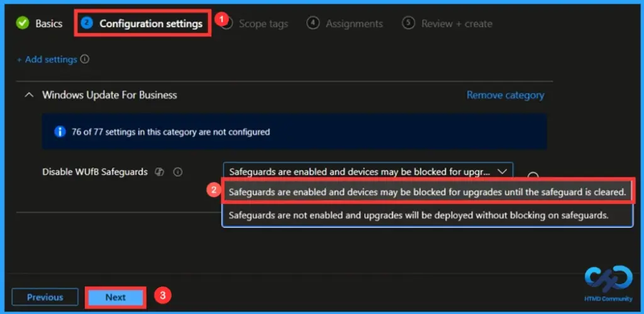Click the Previous button
Viewport: 644px width, 314px height.
tap(45, 297)
